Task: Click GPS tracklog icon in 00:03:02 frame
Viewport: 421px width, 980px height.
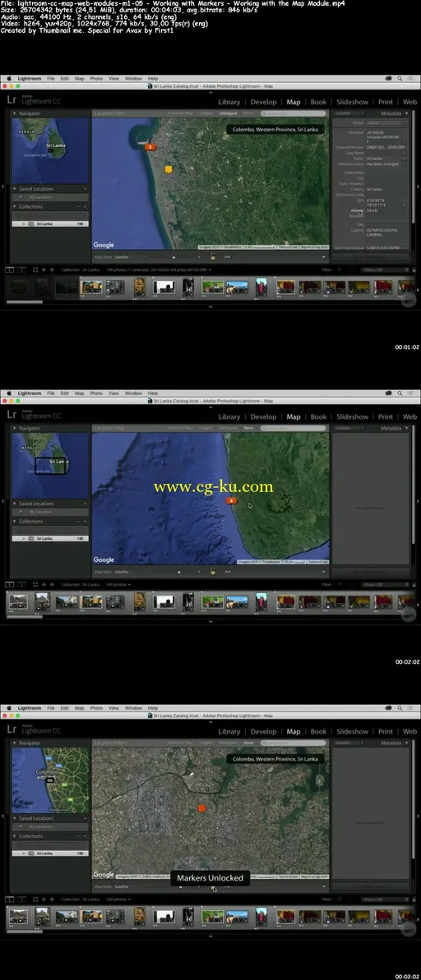Action: [227, 886]
